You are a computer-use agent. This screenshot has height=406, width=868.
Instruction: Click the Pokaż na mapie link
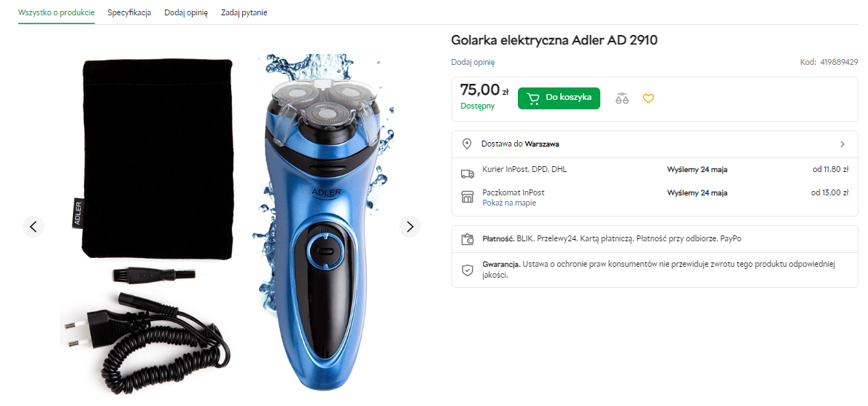[x=509, y=203]
